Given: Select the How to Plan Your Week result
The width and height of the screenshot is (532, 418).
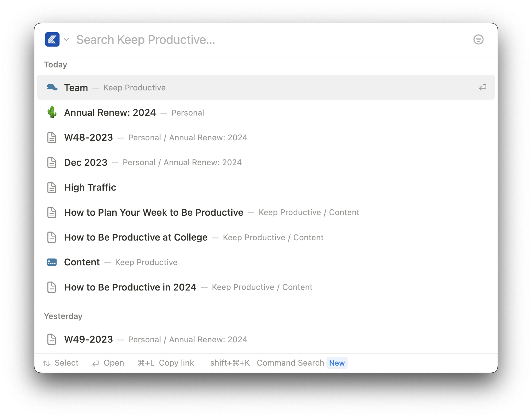Looking at the screenshot, I should 153,212.
